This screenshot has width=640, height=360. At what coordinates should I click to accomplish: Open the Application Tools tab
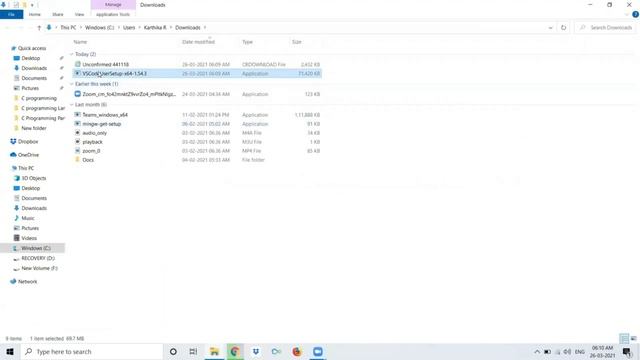113,14
